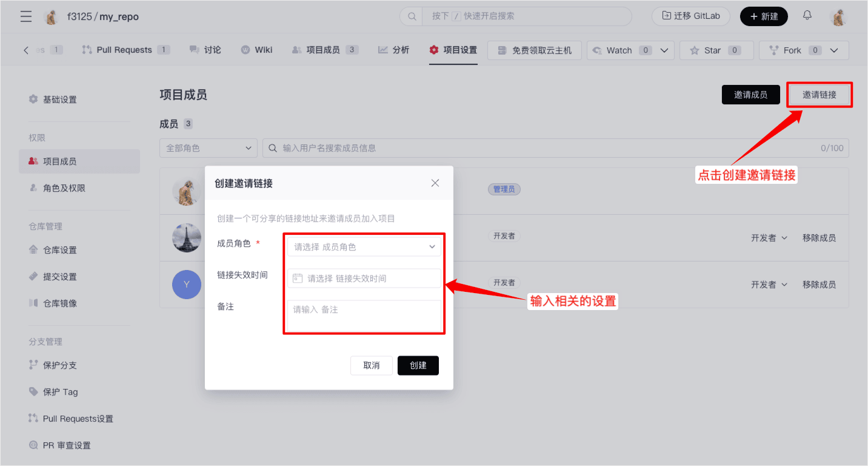868x466 pixels.
Task: Click the user avatar in top right
Action: 838,16
